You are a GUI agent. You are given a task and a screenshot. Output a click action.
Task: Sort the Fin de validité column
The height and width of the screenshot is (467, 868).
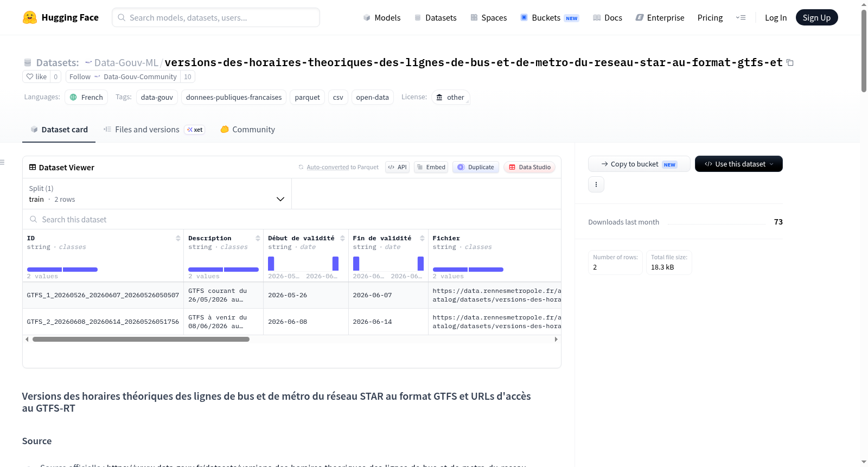coord(422,238)
